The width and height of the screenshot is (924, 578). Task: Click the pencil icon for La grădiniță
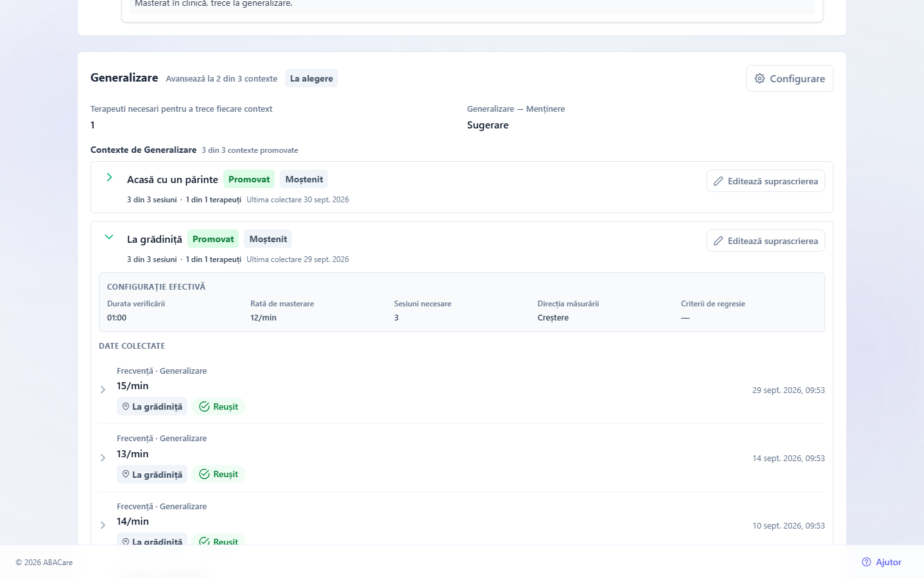[x=719, y=241]
